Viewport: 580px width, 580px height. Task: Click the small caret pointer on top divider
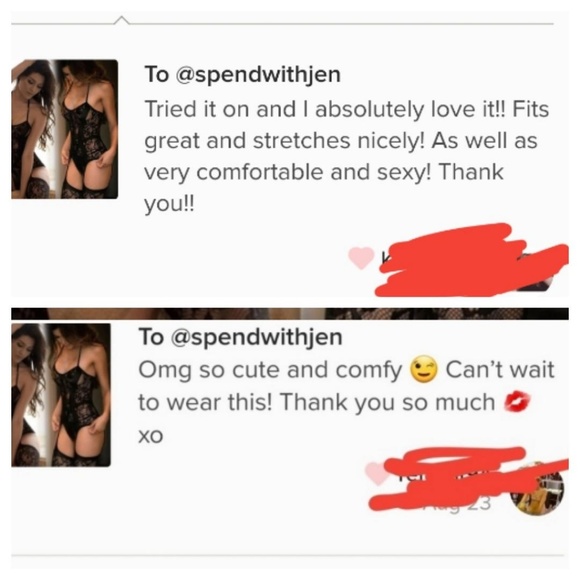[122, 20]
